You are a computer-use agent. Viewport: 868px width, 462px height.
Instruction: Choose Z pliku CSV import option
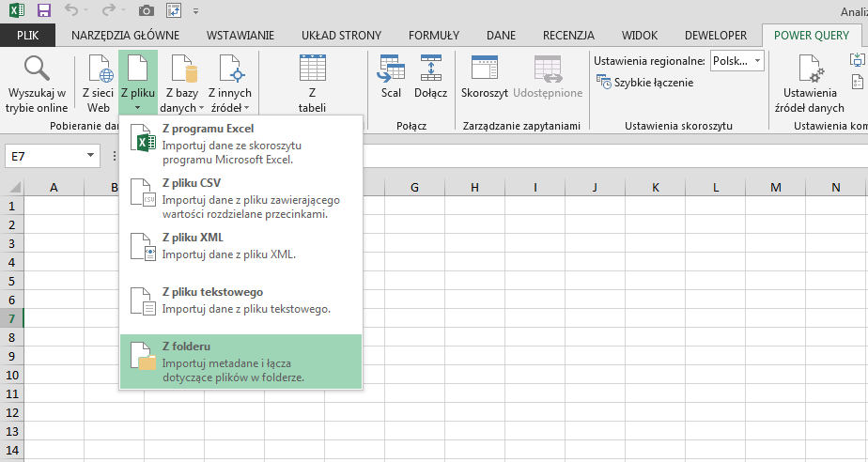240,198
